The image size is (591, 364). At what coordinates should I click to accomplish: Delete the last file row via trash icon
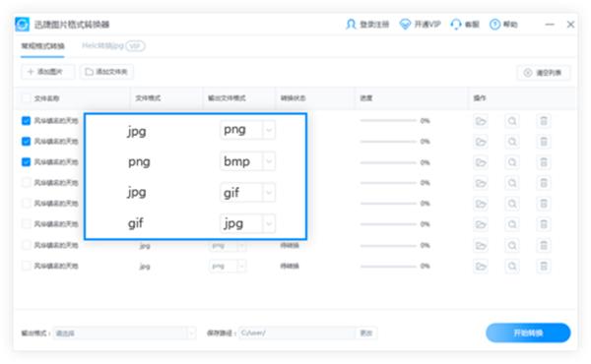(x=544, y=267)
